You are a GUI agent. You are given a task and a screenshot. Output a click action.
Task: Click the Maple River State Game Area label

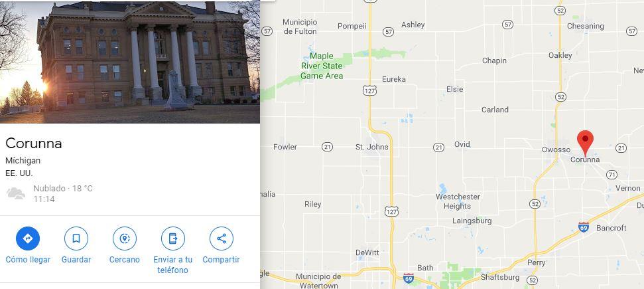(x=322, y=66)
